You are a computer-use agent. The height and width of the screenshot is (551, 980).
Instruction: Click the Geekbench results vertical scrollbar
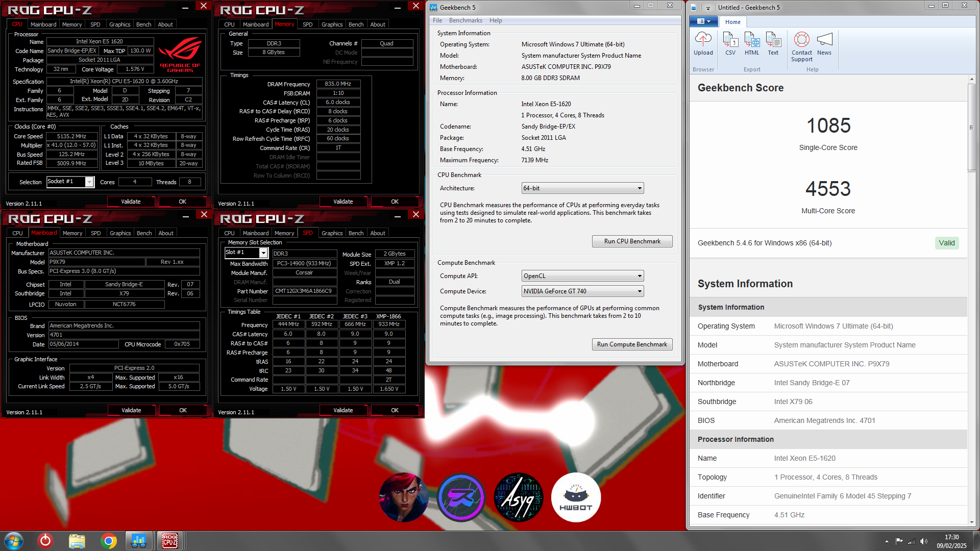[971, 128]
